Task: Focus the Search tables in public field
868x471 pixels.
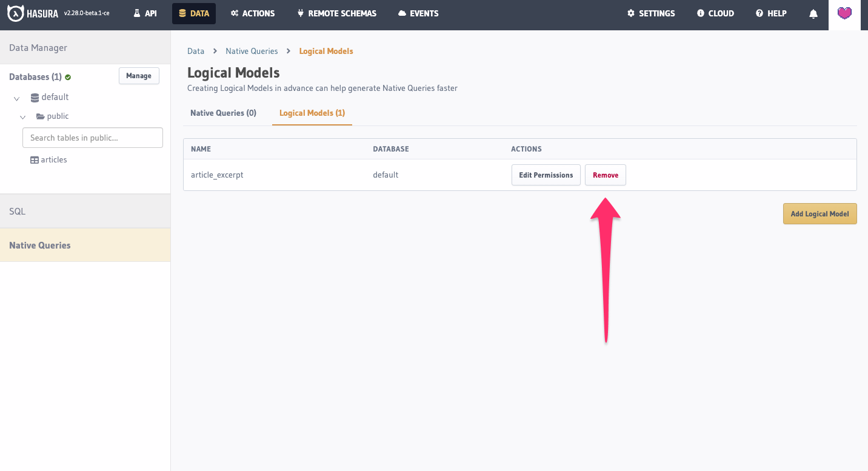Action: coord(93,138)
